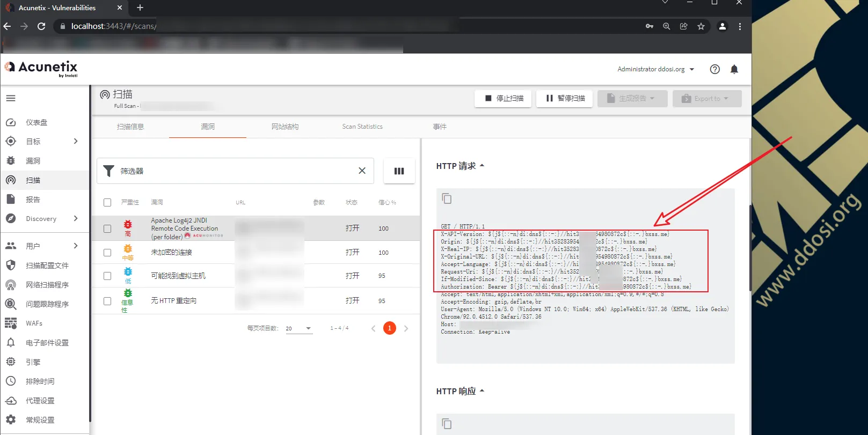Switch to the 网站结构 tab
The image size is (868, 435).
285,127
